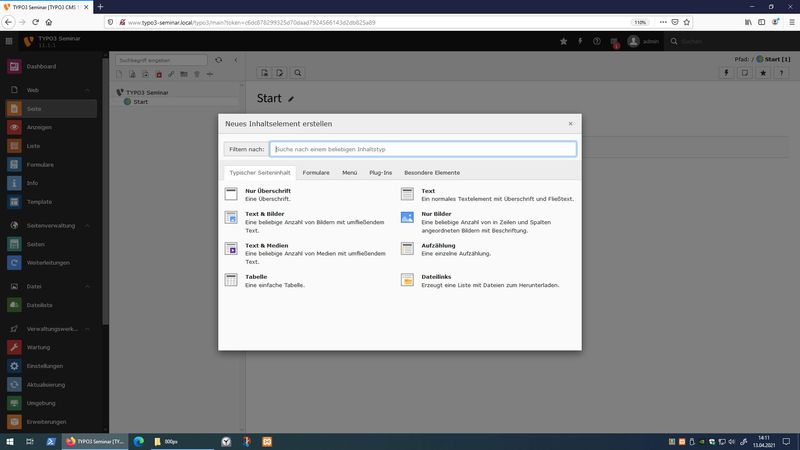Close the 'Neues Inhaltselement erstellen' dialog
The height and width of the screenshot is (450, 800).
click(570, 124)
